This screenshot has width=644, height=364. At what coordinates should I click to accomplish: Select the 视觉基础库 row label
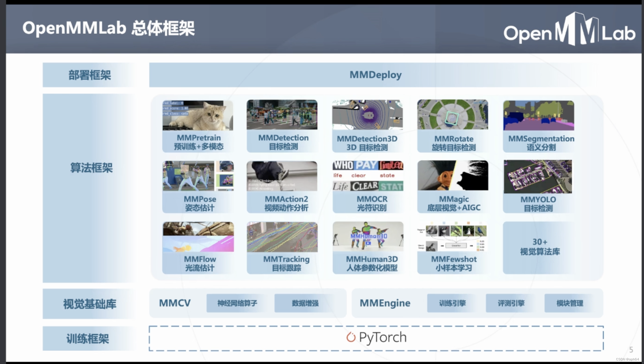pos(90,304)
